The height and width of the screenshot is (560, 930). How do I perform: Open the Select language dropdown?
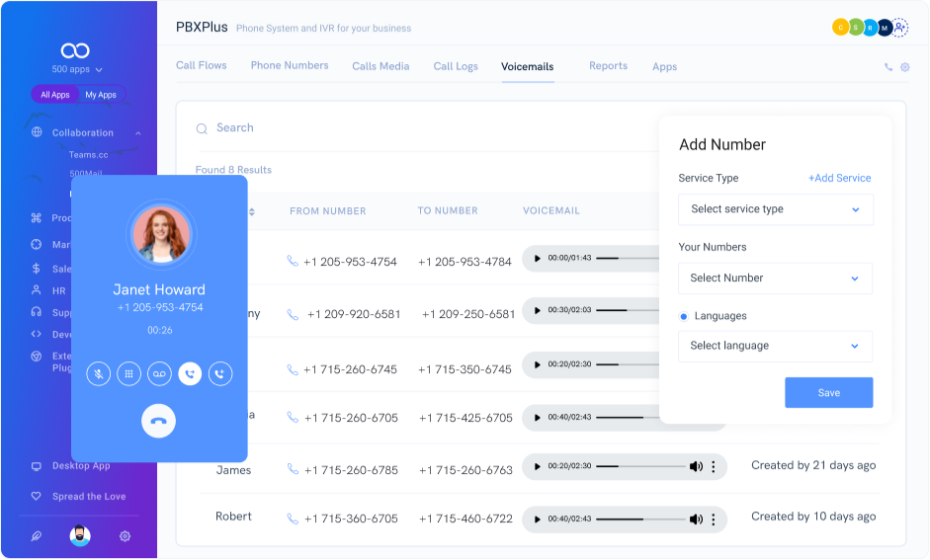(x=775, y=347)
